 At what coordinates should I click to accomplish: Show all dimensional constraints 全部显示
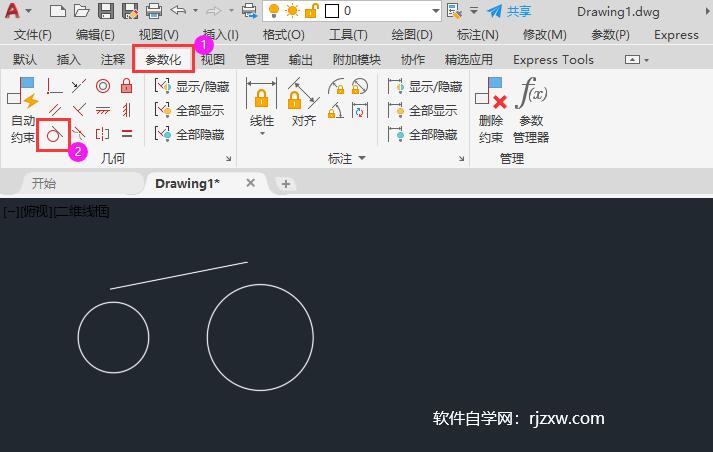point(422,110)
